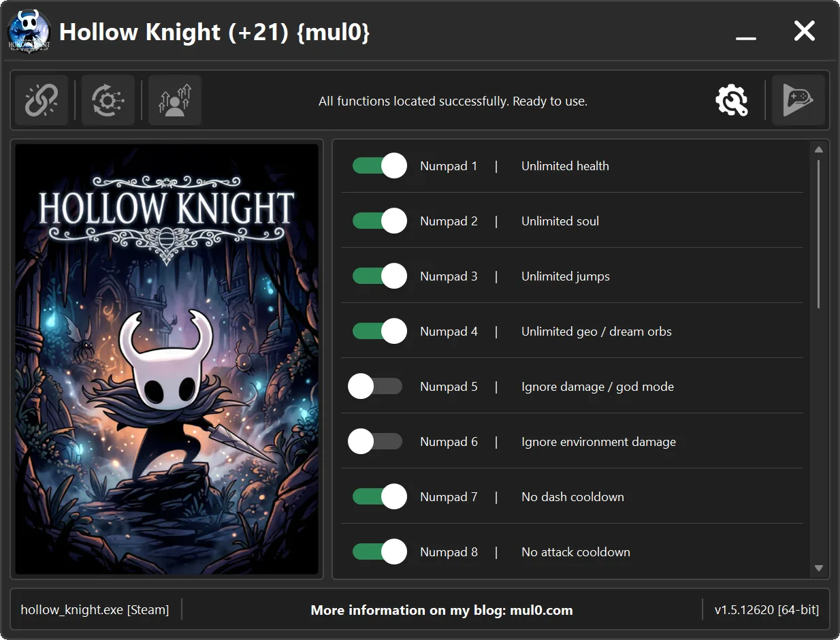Toggle No attack cooldown off
The image size is (840, 640).
tap(379, 551)
